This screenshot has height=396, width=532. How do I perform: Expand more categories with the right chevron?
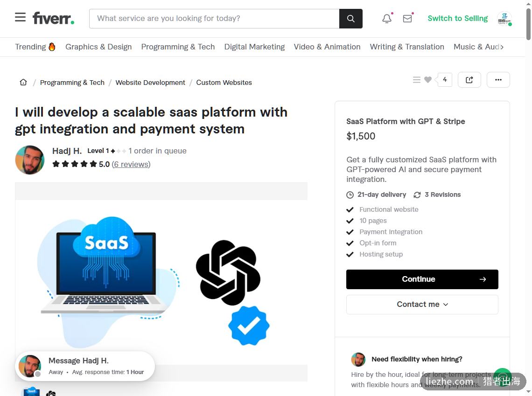pos(502,47)
